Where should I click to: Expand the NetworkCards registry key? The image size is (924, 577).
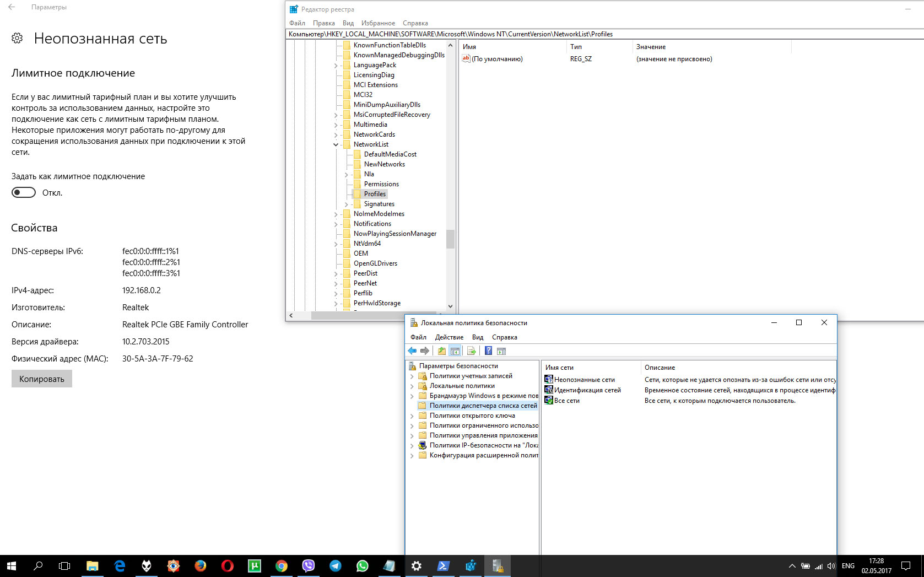(x=336, y=134)
